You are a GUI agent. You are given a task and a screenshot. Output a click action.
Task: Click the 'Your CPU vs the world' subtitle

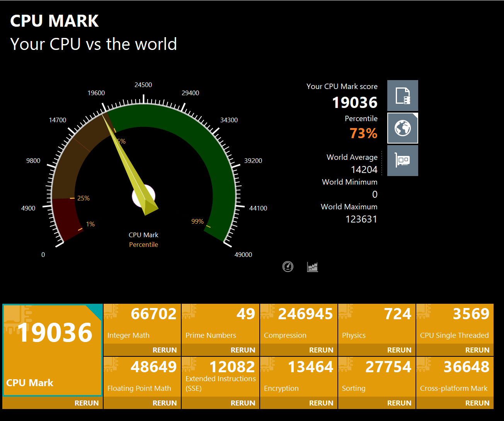[x=94, y=44]
